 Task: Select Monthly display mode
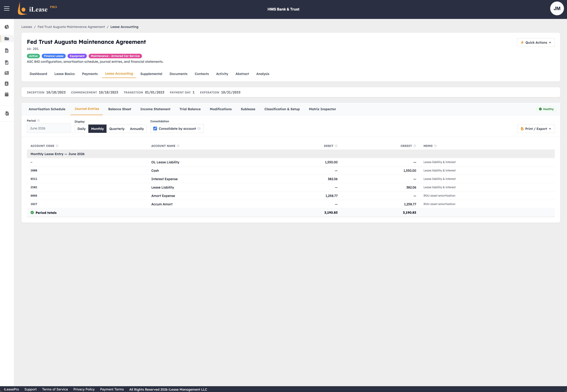point(97,129)
